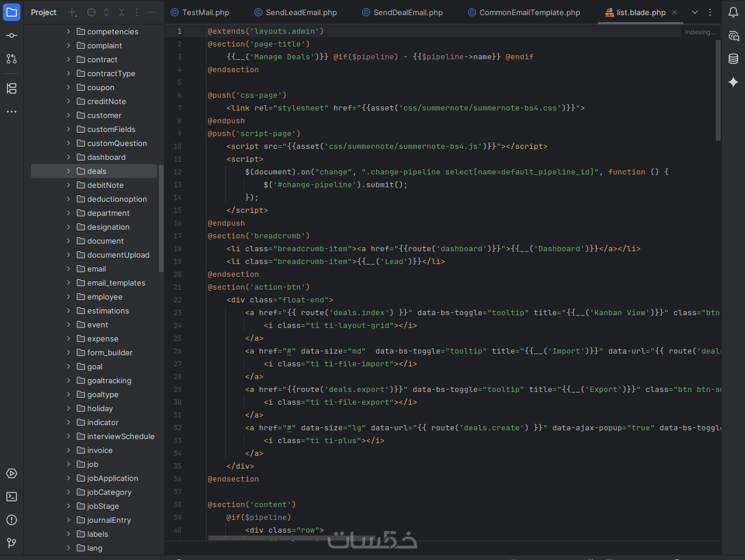745x560 pixels.
Task: Expand the dashboard folder chevron
Action: [x=69, y=157]
